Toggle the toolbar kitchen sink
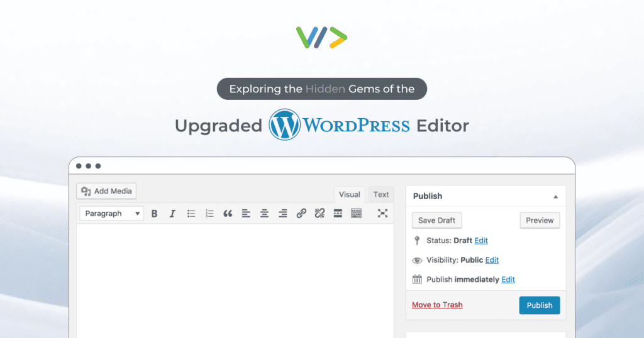Viewport: 644px width, 338px height. [x=356, y=214]
